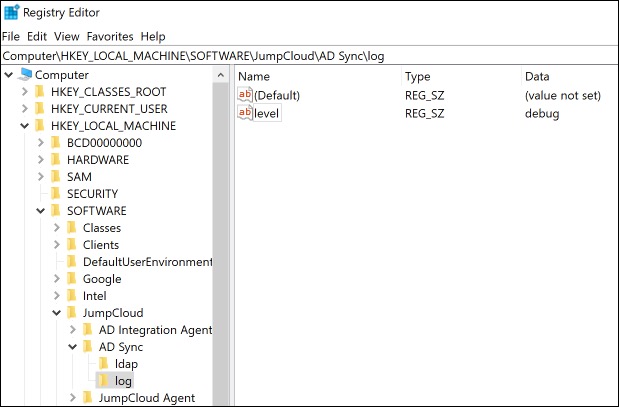Select the ldap key label

coord(126,364)
